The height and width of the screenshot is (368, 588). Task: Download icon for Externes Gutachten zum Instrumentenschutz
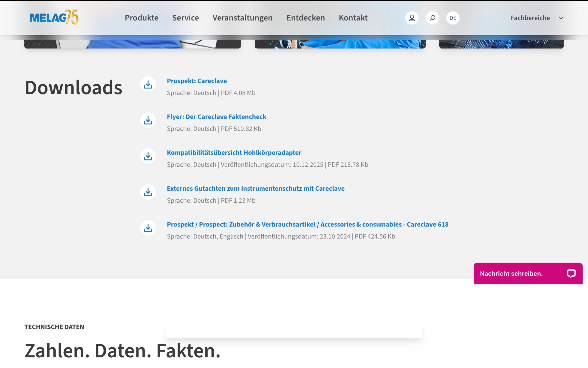pyautogui.click(x=148, y=192)
